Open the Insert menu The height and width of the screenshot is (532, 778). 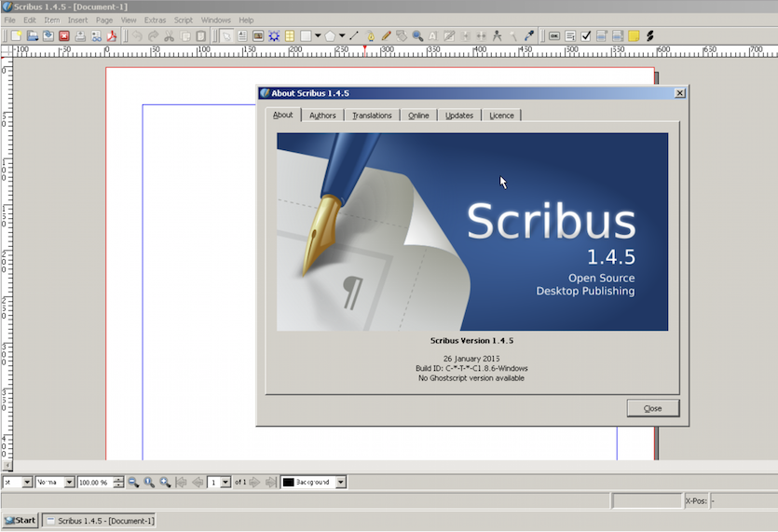77,20
